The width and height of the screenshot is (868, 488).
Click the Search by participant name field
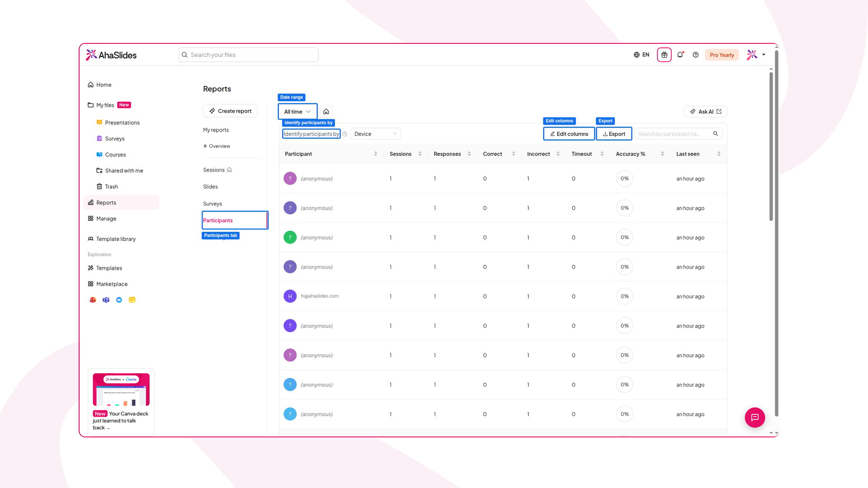[x=678, y=134]
